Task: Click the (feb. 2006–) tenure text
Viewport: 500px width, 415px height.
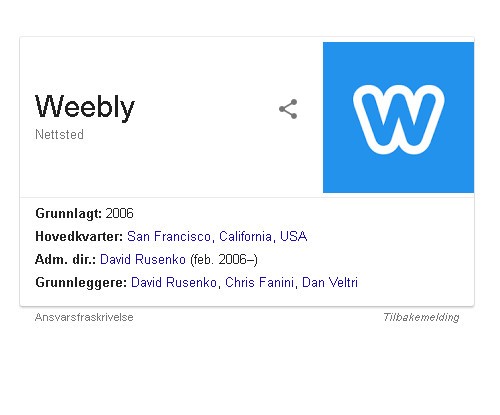Action: [x=224, y=259]
